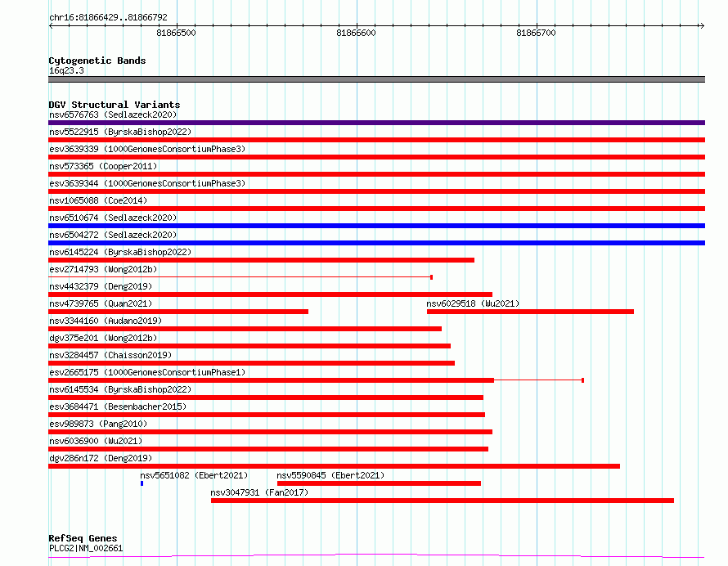Click esv2714793 (Wong2012b) variant label
This screenshot has width=728, height=566.
click(x=103, y=269)
